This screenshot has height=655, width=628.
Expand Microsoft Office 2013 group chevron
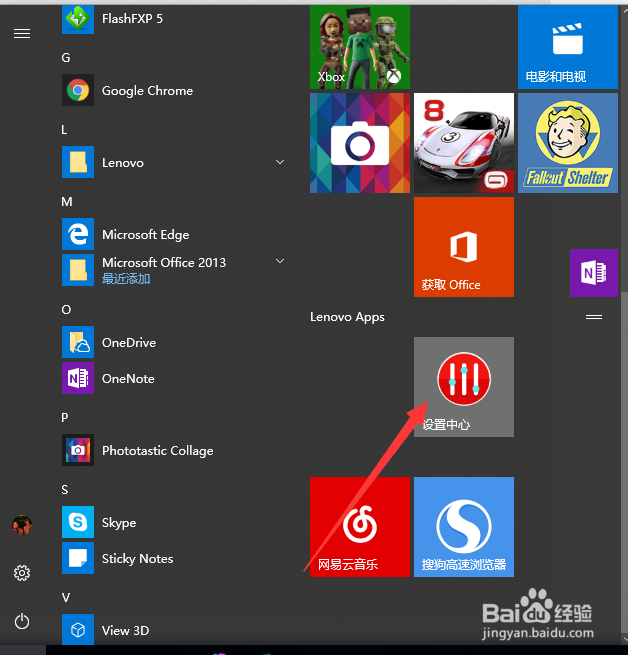(x=280, y=261)
